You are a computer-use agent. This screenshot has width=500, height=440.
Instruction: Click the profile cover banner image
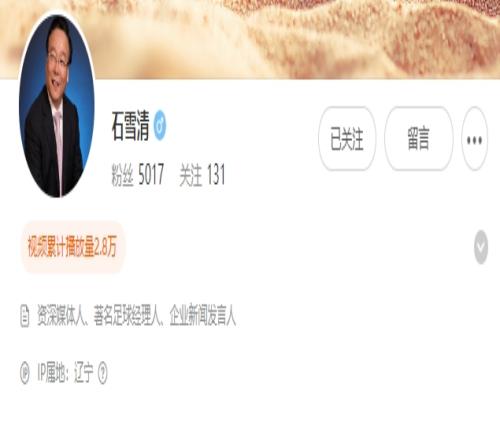[x=250, y=39]
